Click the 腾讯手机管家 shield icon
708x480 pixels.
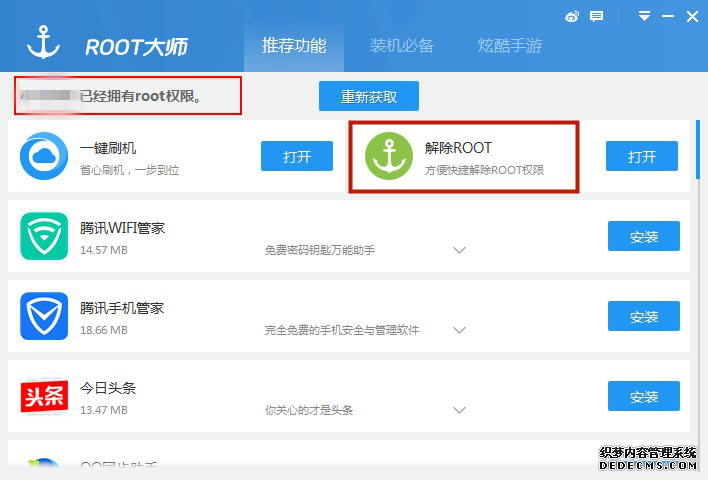[44, 316]
